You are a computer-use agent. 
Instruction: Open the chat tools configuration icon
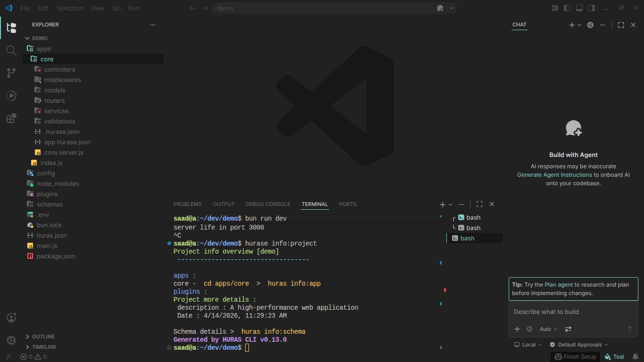(x=568, y=329)
